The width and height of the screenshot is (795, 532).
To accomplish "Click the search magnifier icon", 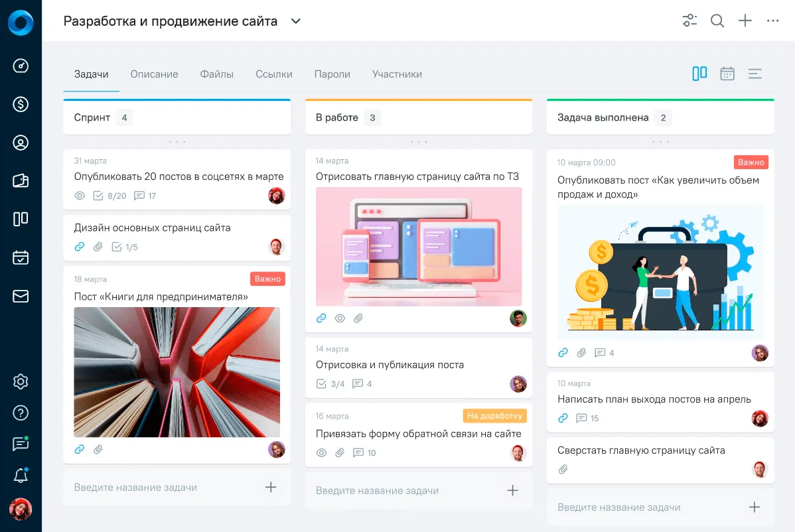I will coord(717,21).
